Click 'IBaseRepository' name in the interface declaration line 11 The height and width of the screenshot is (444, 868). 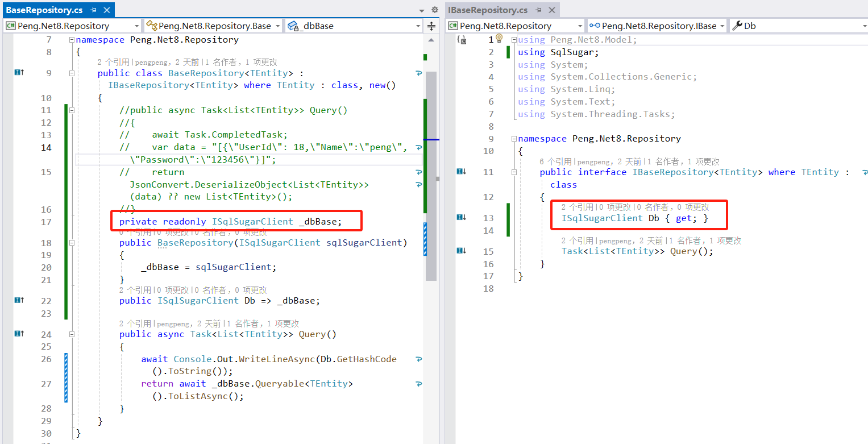pos(673,172)
